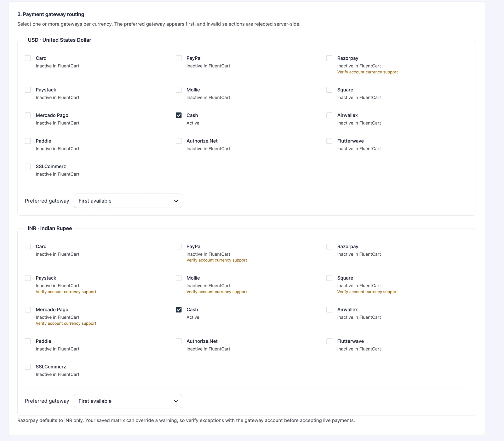Tick Razorpay checkbox in USD section

(329, 58)
